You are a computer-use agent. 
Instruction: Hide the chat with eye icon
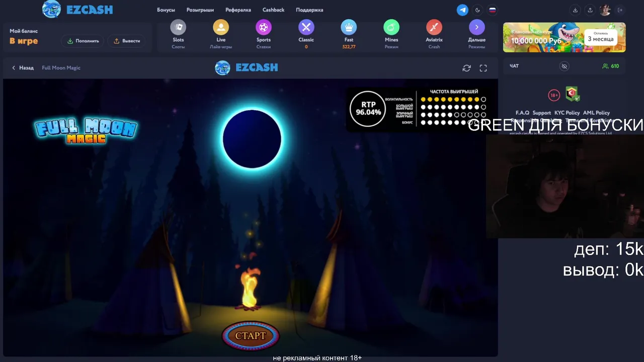565,66
